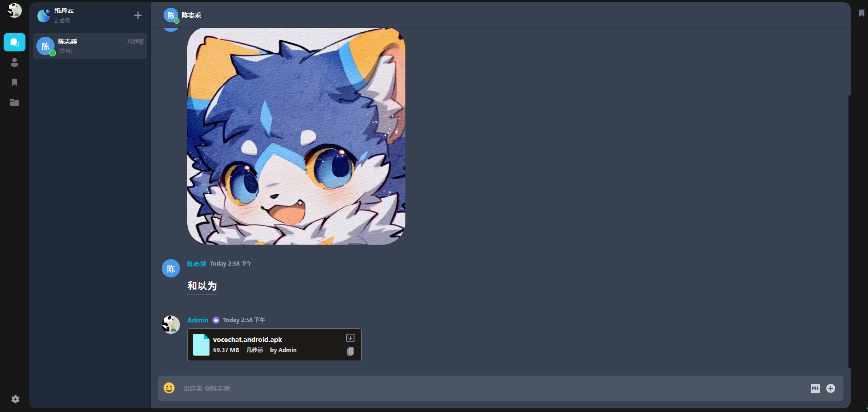Click Admin sender name
This screenshot has height=412, width=868.
point(198,320)
